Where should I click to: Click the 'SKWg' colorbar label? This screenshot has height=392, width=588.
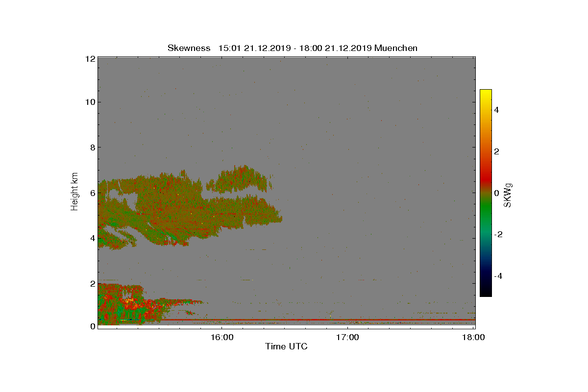pyautogui.click(x=508, y=196)
